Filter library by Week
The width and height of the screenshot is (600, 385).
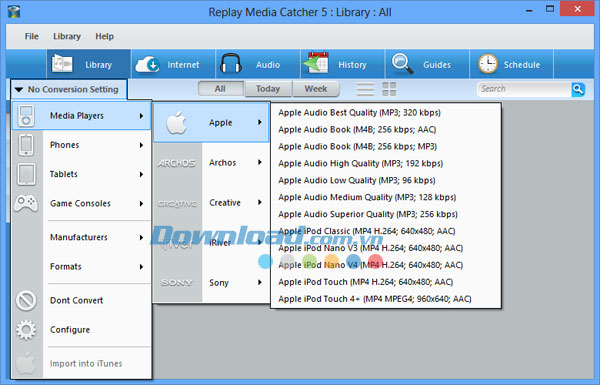tap(316, 89)
